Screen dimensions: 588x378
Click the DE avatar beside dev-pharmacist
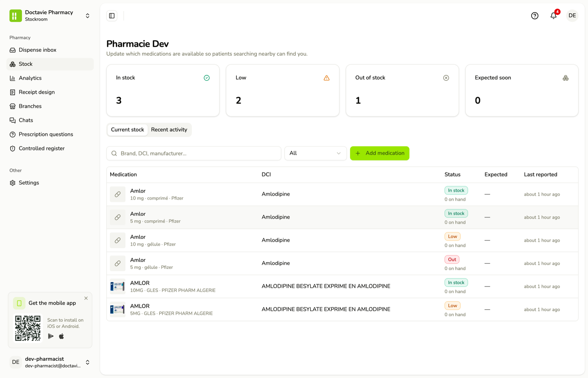[x=15, y=362]
